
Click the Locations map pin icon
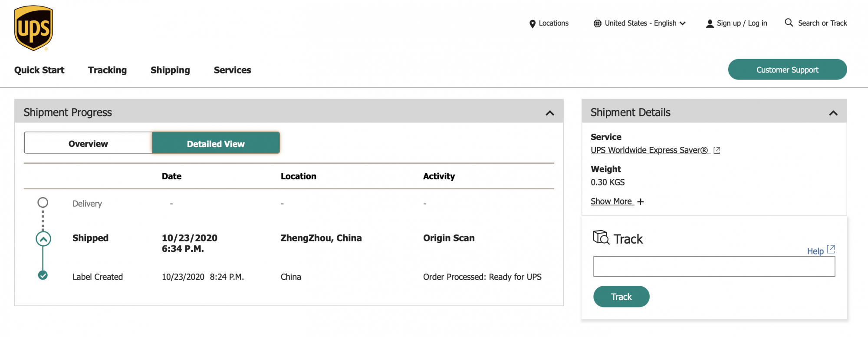tap(533, 24)
